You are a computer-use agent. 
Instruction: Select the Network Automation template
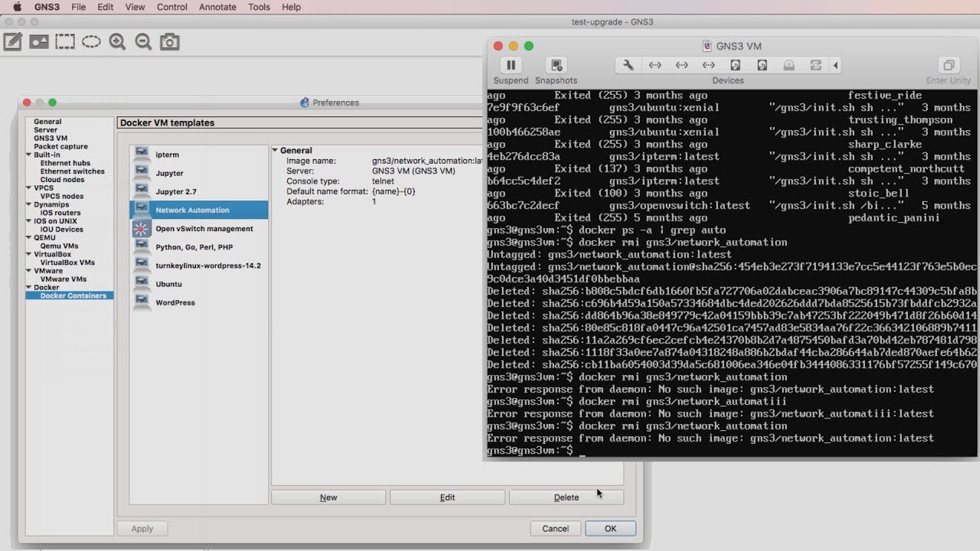(199, 210)
